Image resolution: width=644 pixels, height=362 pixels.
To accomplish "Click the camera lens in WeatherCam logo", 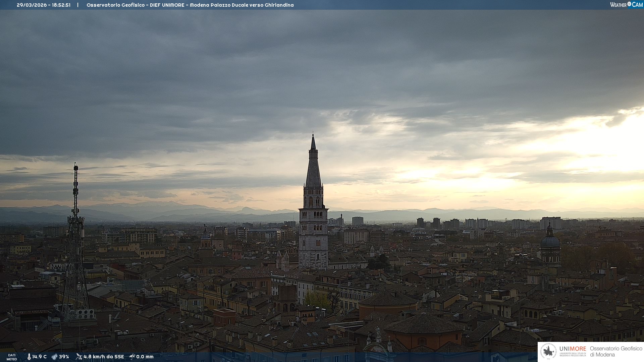I will [x=629, y=4].
